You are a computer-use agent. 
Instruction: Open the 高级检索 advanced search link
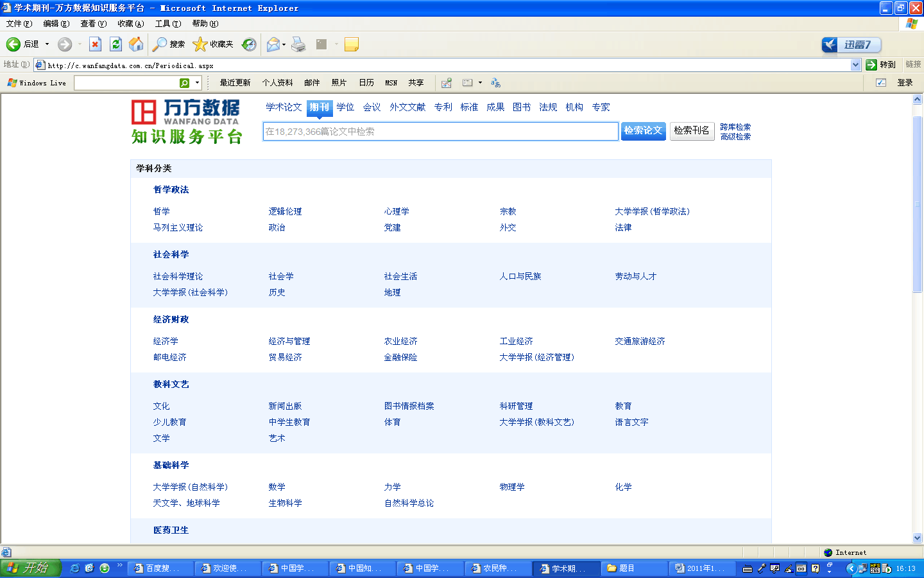click(x=735, y=137)
